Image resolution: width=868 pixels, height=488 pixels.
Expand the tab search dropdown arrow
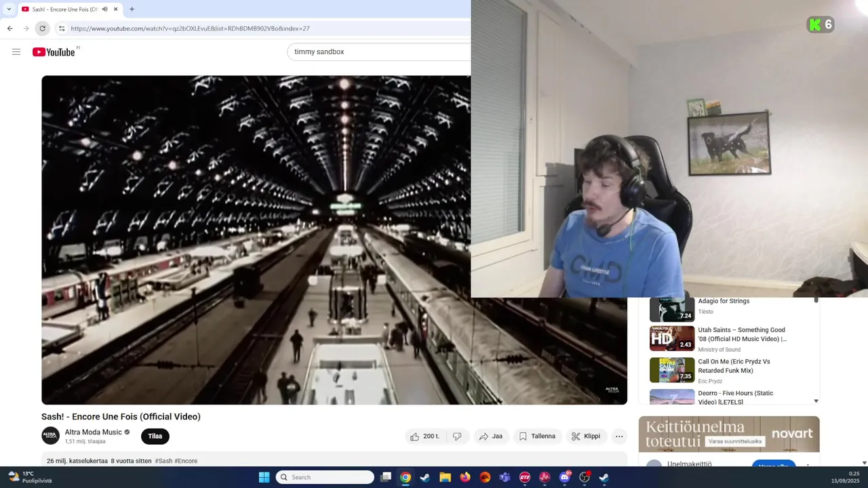point(8,9)
